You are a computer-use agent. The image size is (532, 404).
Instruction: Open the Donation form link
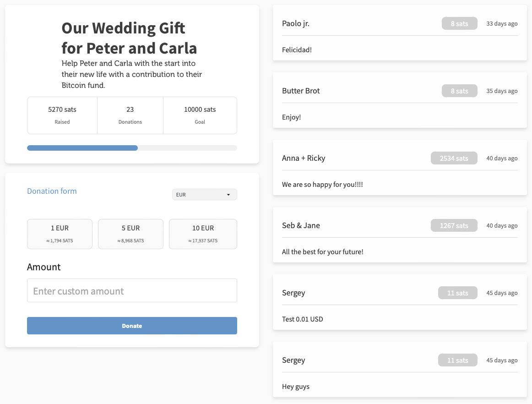(x=52, y=191)
